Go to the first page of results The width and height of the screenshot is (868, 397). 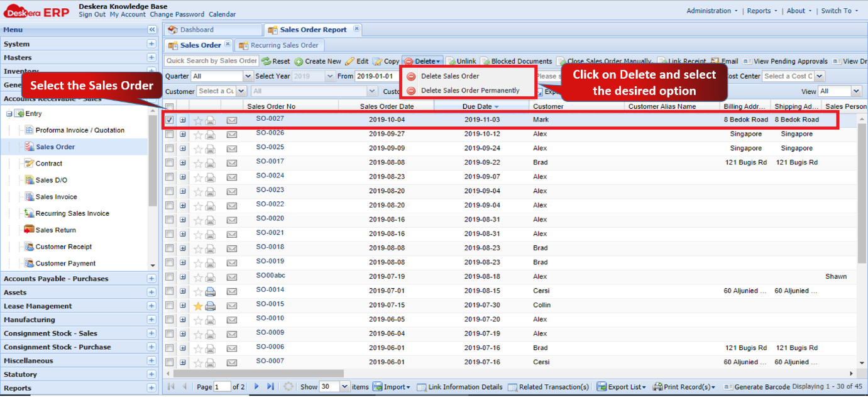point(172,386)
